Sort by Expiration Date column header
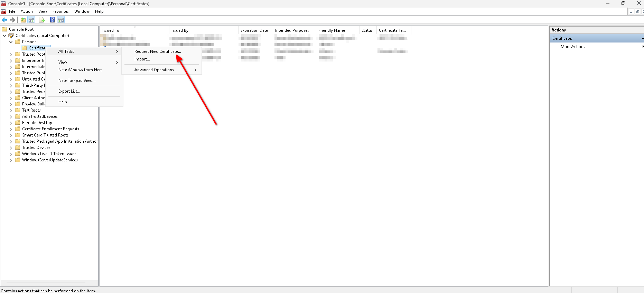Screen dimensions: 644x293 pos(254,30)
